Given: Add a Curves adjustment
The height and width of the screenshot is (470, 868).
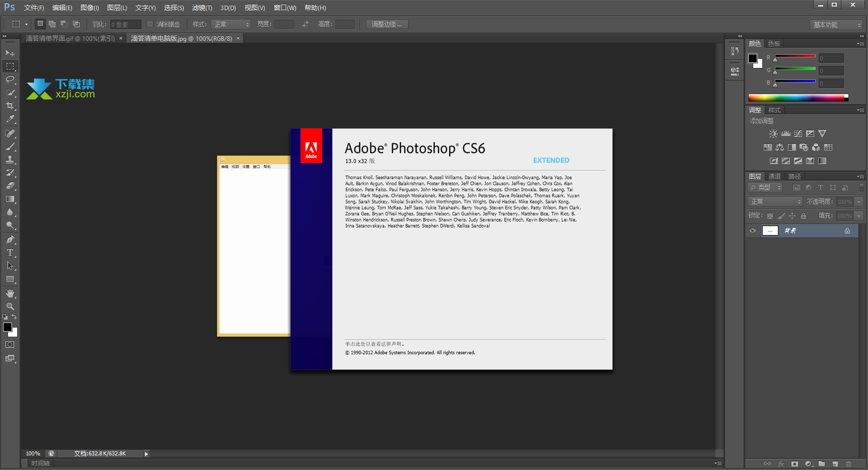Looking at the screenshot, I should point(798,134).
